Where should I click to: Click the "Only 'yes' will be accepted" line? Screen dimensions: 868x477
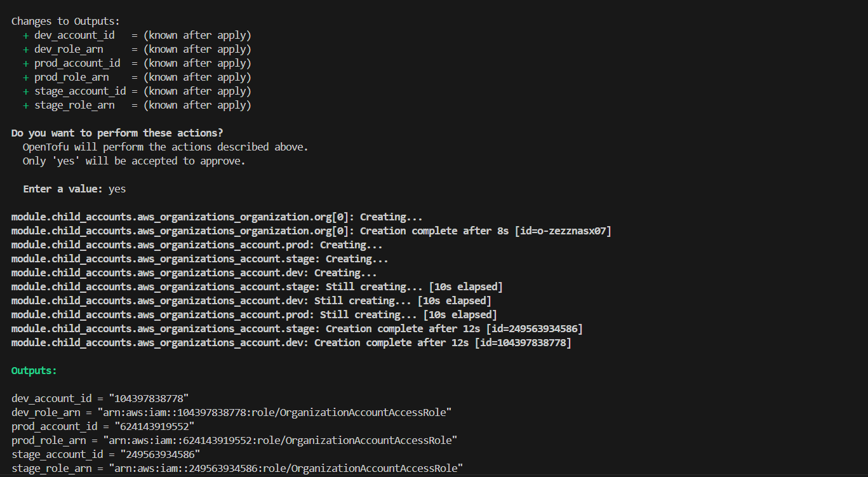tap(134, 161)
